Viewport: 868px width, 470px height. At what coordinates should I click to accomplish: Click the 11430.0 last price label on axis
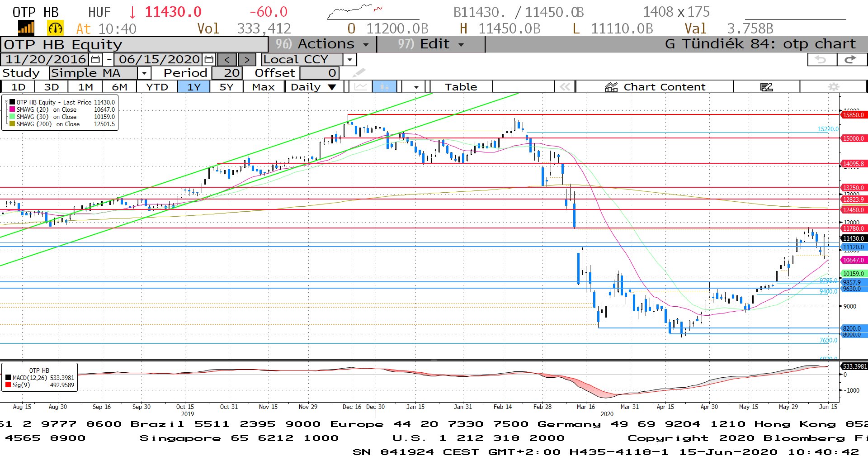point(854,238)
